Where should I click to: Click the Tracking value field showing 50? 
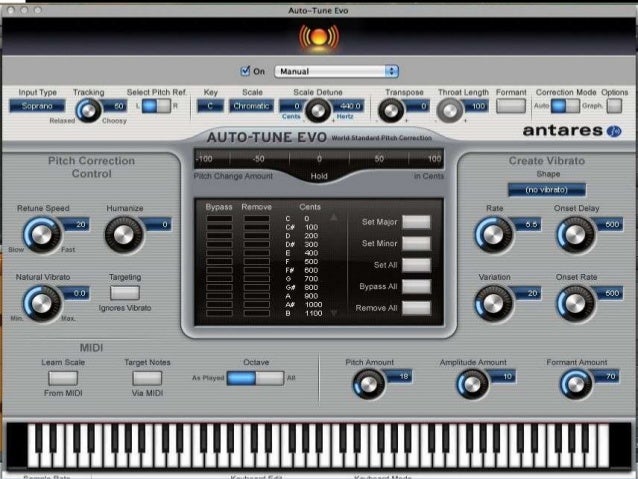click(116, 106)
